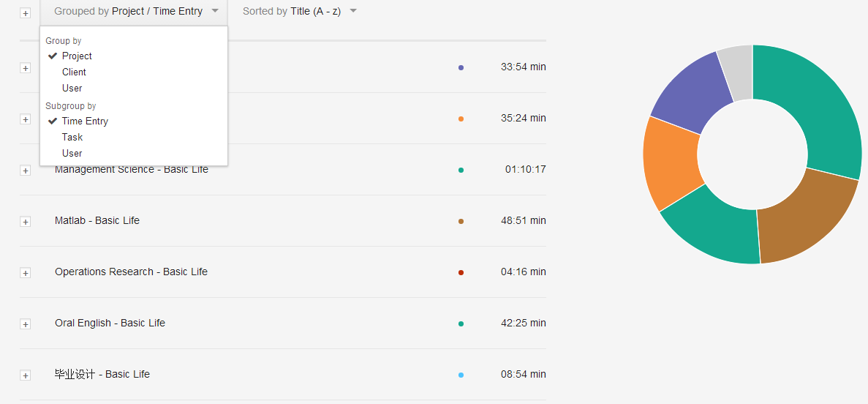The width and height of the screenshot is (868, 404).
Task: Expand the Matlab - Basic Life row
Action: click(26, 222)
